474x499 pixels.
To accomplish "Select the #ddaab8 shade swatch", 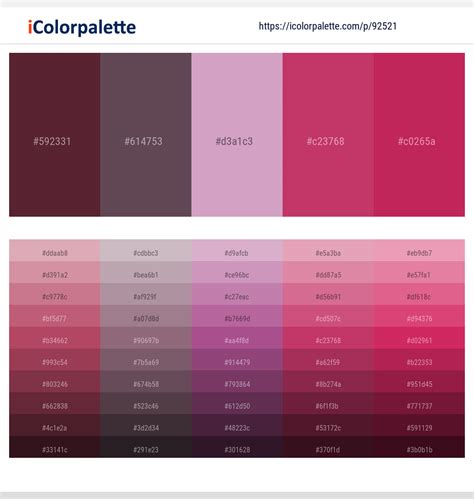I will tap(55, 250).
